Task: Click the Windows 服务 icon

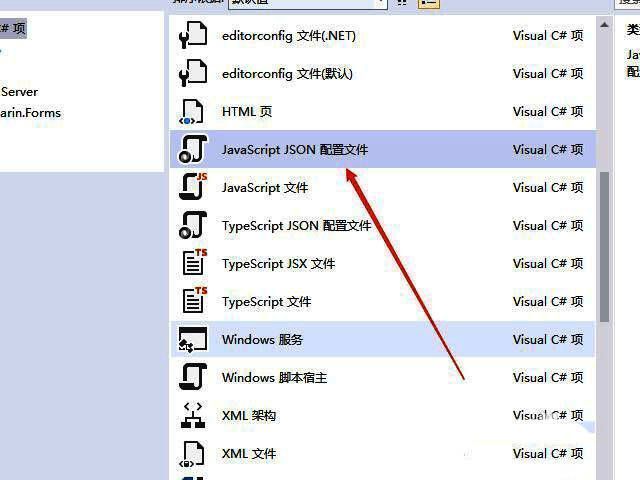Action: click(191, 340)
